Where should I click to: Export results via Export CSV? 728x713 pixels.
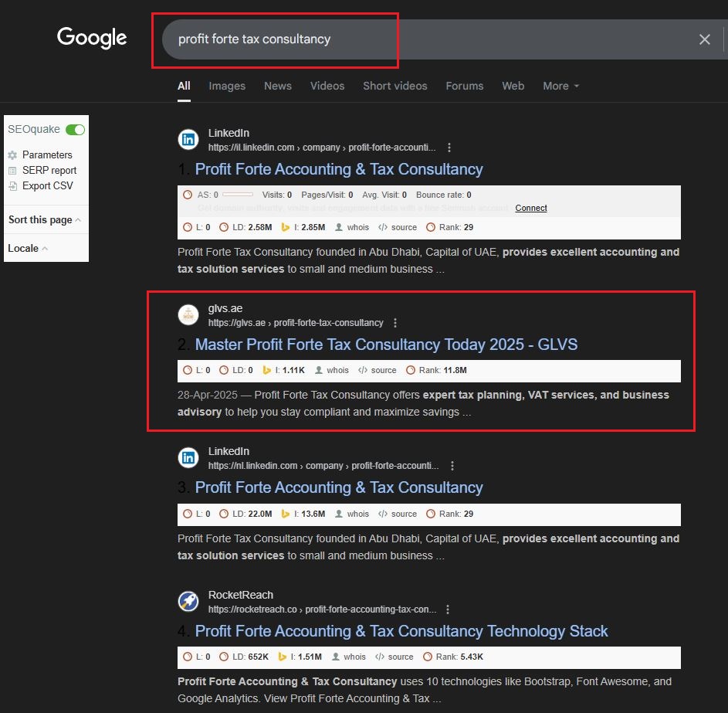coord(47,186)
